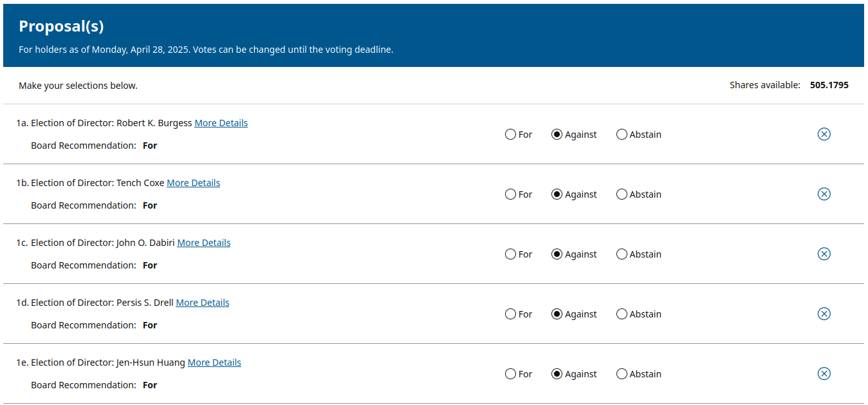
Task: Open More Details for Jen-Hsun Huang
Action: (214, 363)
